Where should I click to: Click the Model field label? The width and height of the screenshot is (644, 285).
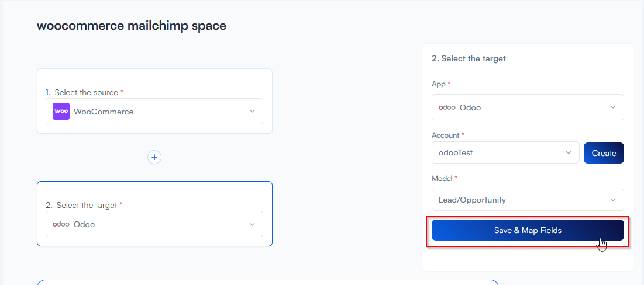[442, 179]
